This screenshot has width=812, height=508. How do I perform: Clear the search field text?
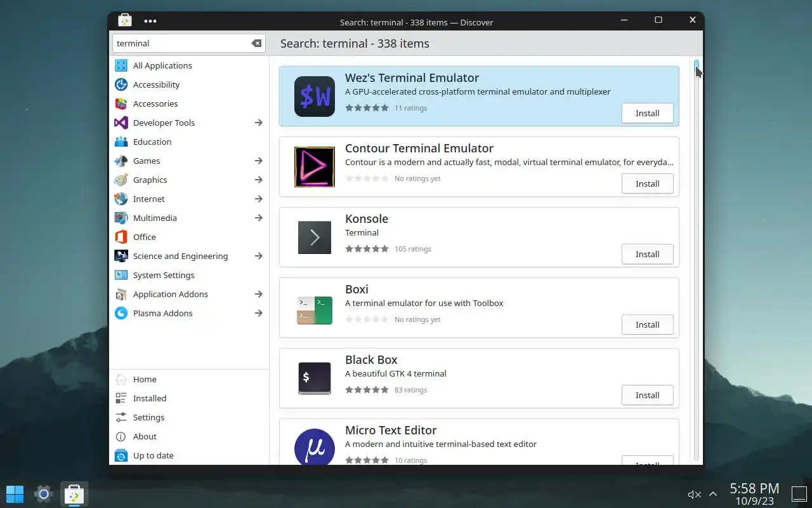point(256,43)
